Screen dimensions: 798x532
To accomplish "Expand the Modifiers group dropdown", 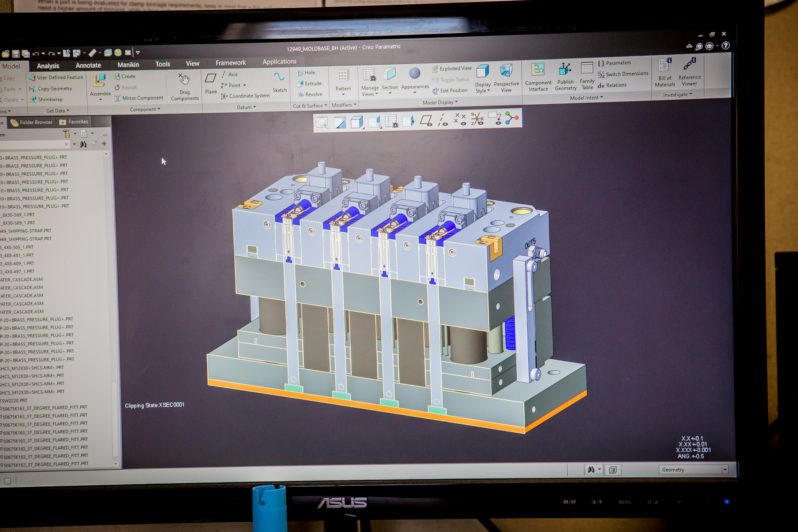I will [x=344, y=105].
